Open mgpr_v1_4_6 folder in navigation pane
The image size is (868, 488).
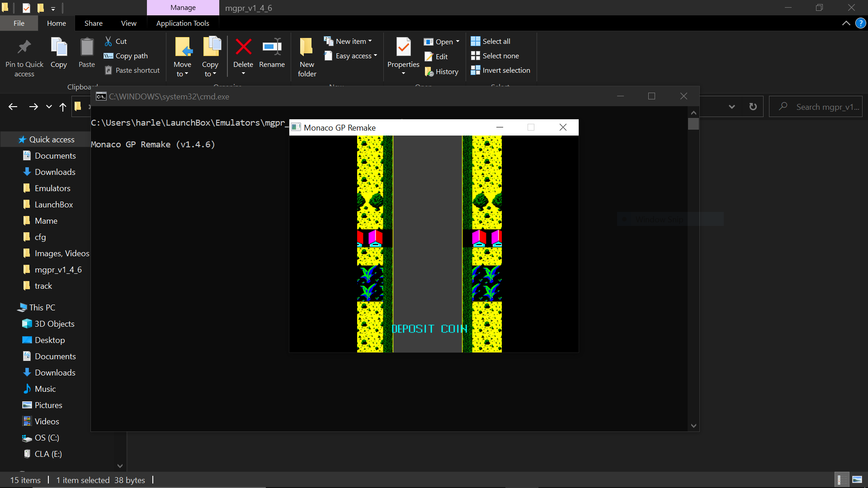coord(58,269)
